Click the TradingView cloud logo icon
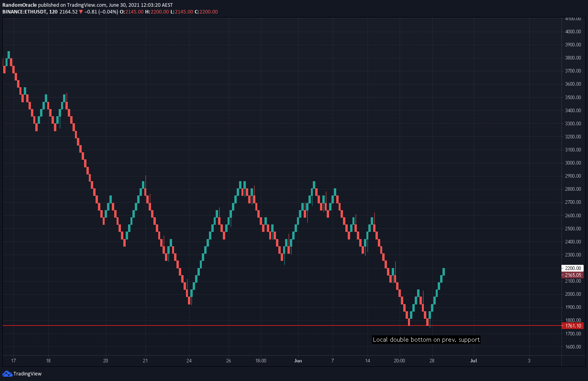 tap(7, 373)
